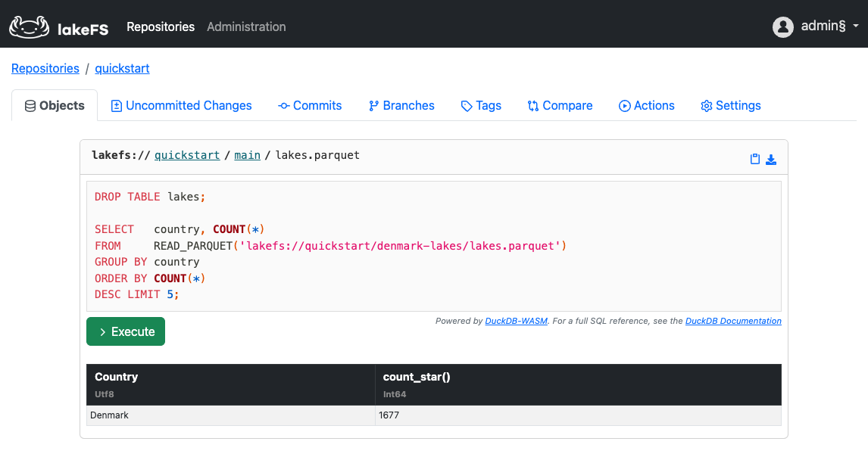
Task: Open the Actions tab icon
Action: click(x=626, y=105)
